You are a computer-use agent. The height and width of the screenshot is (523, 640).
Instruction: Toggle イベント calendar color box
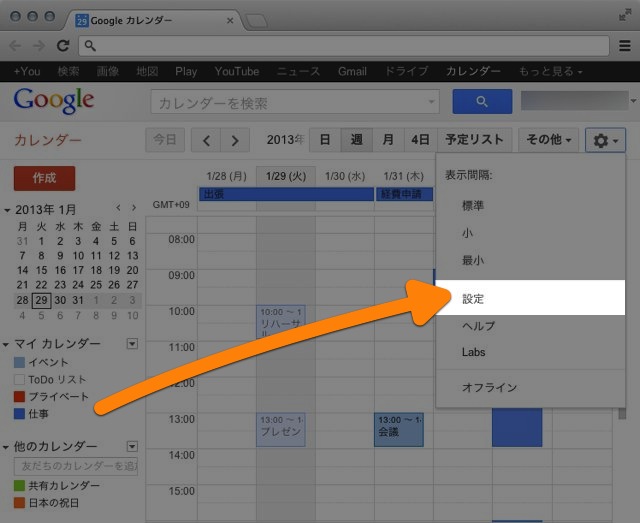pyautogui.click(x=19, y=362)
